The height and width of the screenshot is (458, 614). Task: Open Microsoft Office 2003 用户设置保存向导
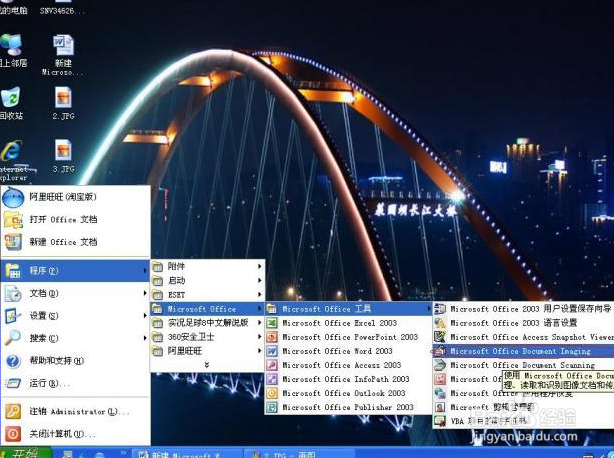[524, 309]
